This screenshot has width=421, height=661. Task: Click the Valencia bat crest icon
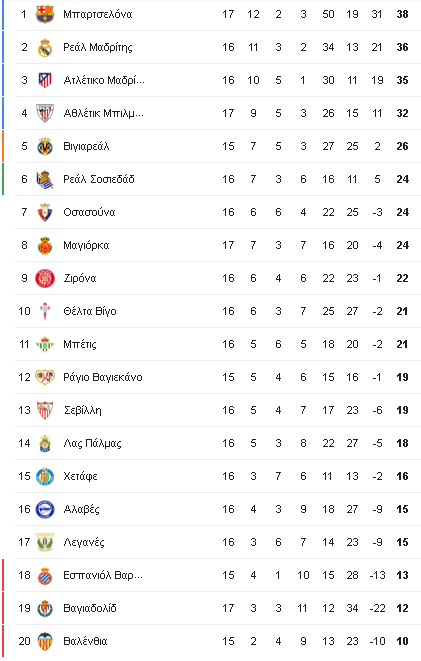45,641
